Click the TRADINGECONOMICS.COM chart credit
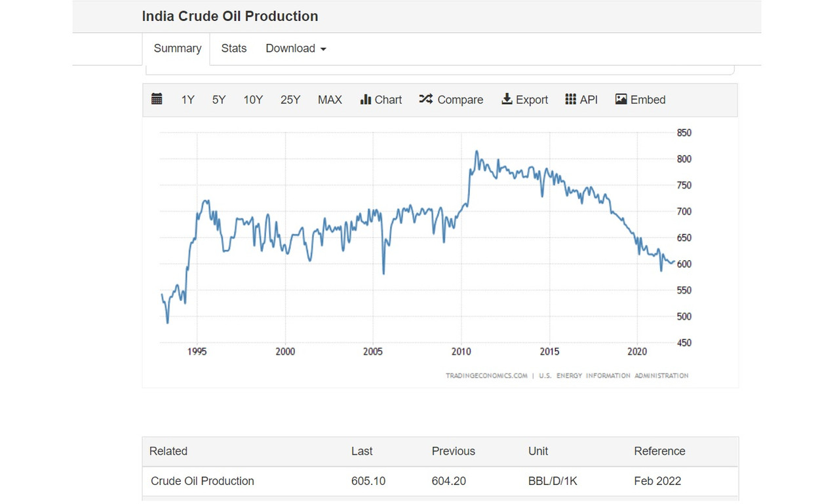 tap(486, 376)
